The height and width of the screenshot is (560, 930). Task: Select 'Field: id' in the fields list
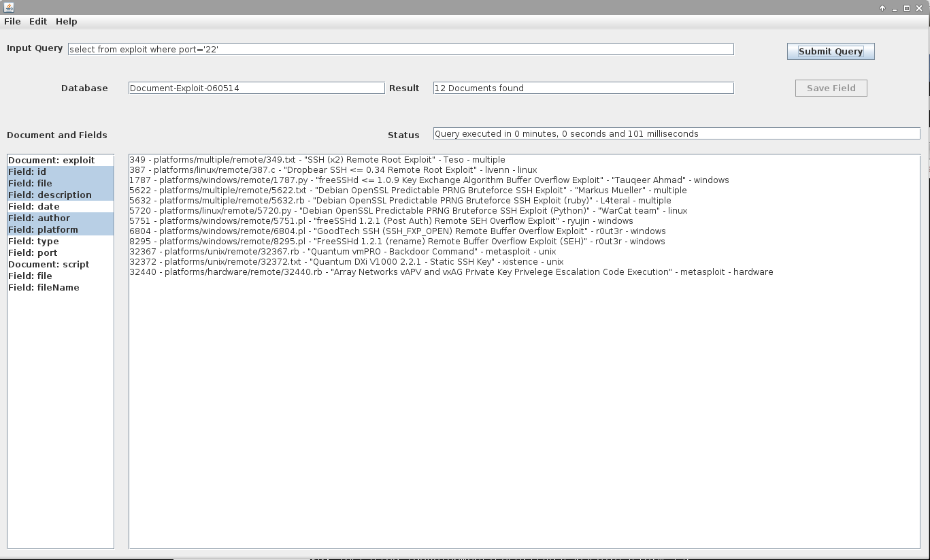[x=61, y=171]
